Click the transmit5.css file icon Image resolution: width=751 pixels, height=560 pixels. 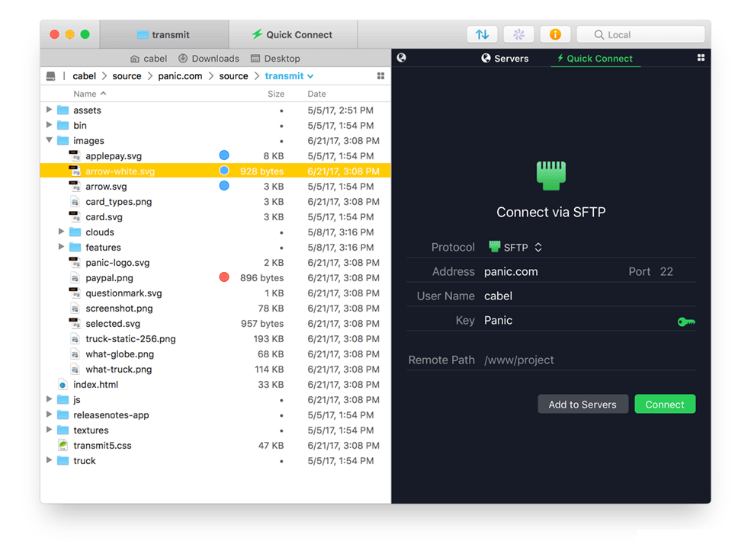63,445
